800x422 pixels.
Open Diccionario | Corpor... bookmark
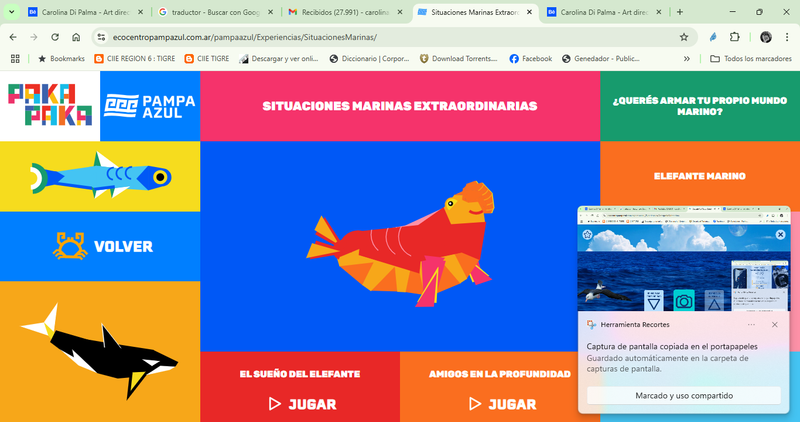point(369,59)
